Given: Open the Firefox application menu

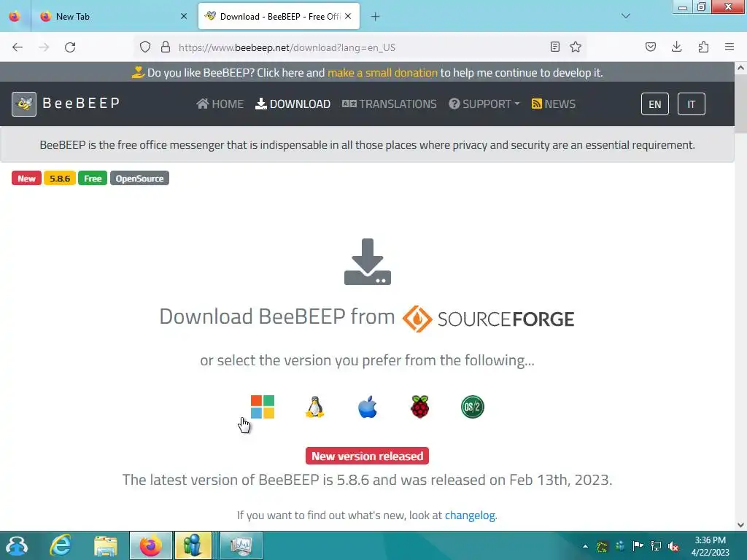Looking at the screenshot, I should tap(729, 47).
